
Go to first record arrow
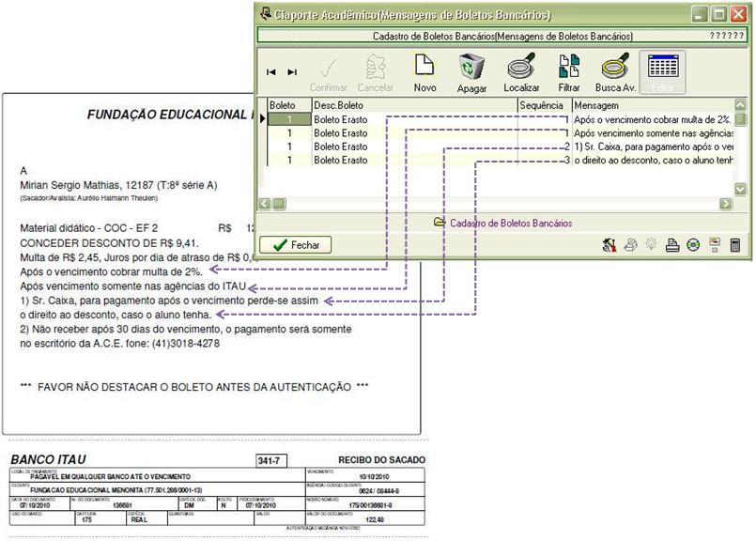[x=271, y=72]
